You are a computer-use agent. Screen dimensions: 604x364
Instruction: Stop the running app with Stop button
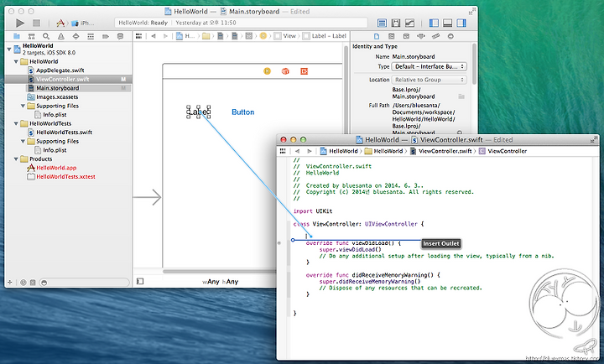[37, 23]
